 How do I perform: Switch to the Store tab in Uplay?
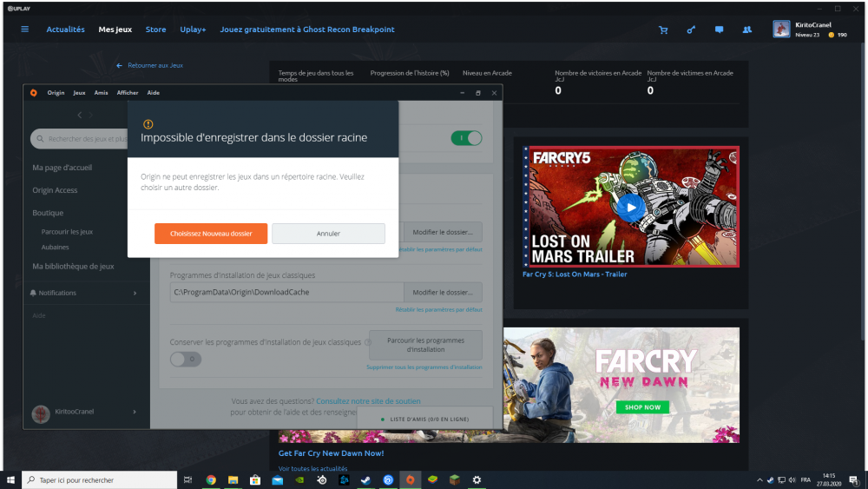155,30
